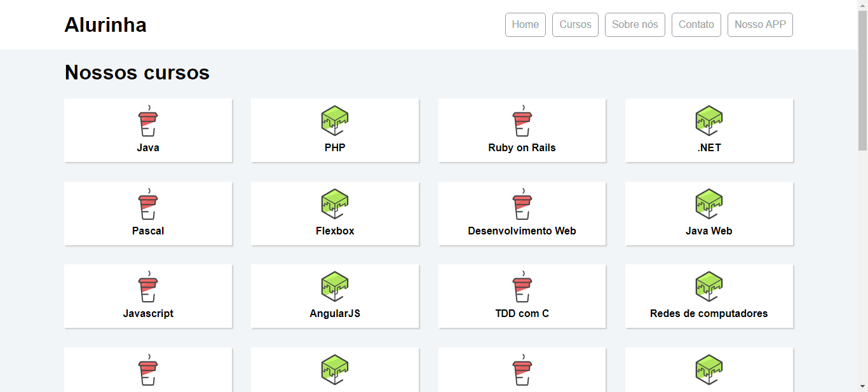Click the Alurinha site logo text
This screenshot has height=392, width=868.
coord(105,25)
